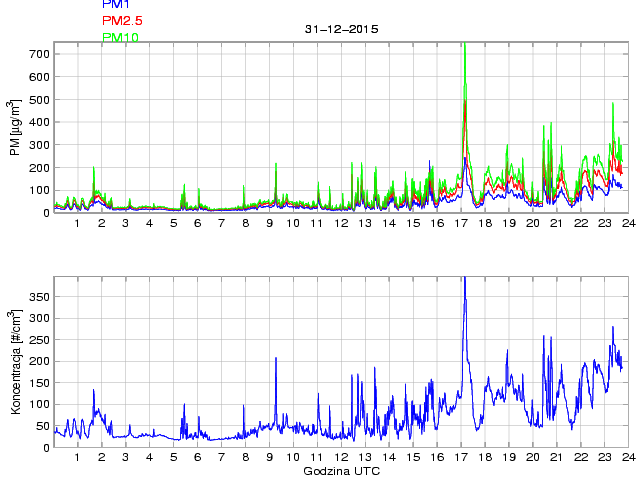Click the 350 tick on Koncentracja axis
This screenshot has width=640, height=480.
pyautogui.click(x=39, y=297)
